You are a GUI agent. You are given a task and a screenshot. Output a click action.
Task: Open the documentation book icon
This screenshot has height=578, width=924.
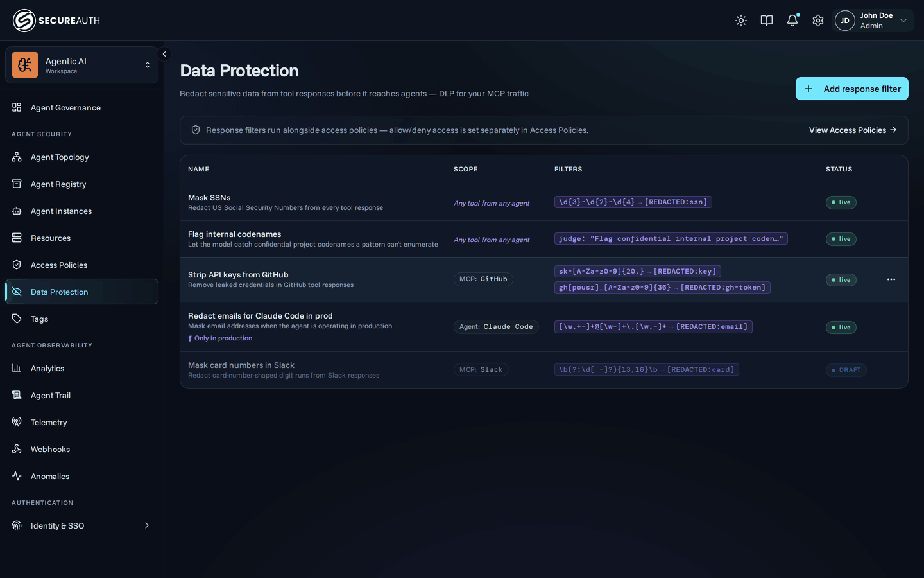[767, 21]
